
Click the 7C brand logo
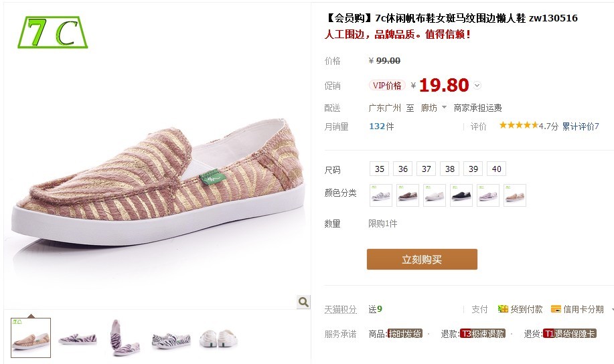pos(52,33)
